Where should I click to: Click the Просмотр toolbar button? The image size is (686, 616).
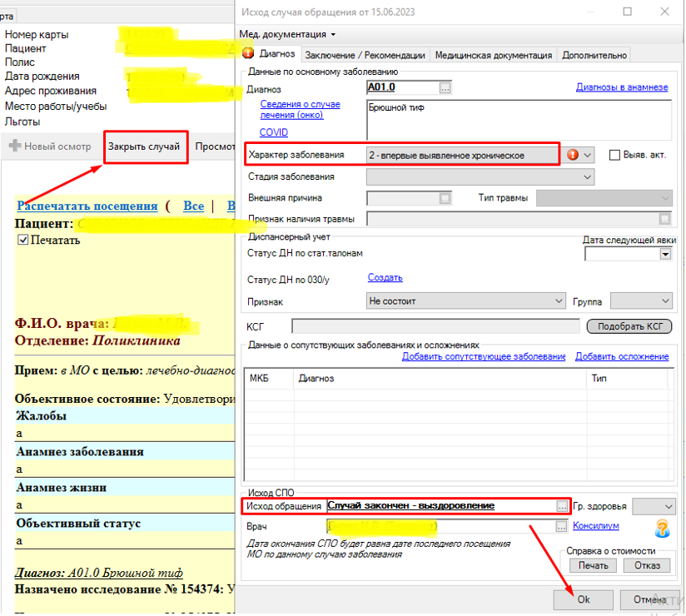pyautogui.click(x=215, y=147)
